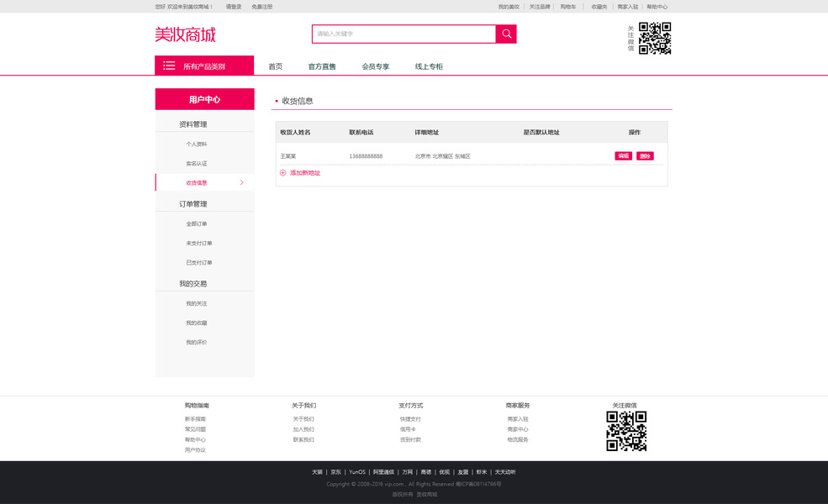Open 收藏夹 in top bar
The image size is (828, 504).
pyautogui.click(x=599, y=7)
